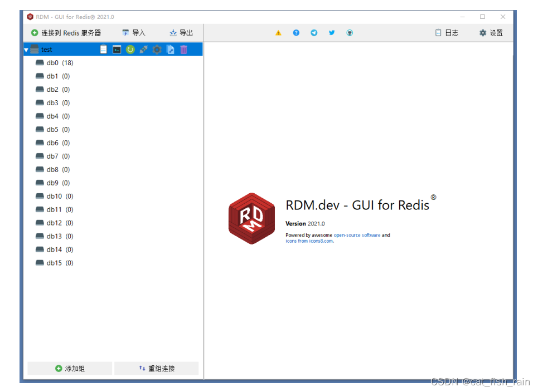The width and height of the screenshot is (538, 392).
Task: View server info via clipboard icon on test row
Action: click(x=103, y=49)
